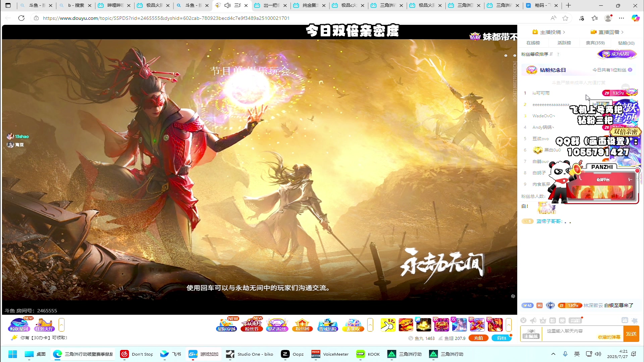Open the crown font style icon

tap(543, 320)
